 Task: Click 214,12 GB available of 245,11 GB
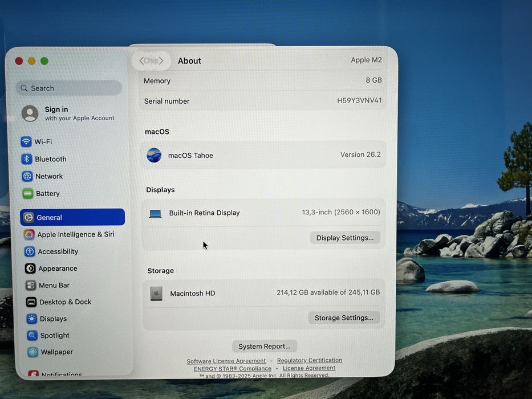click(x=328, y=292)
